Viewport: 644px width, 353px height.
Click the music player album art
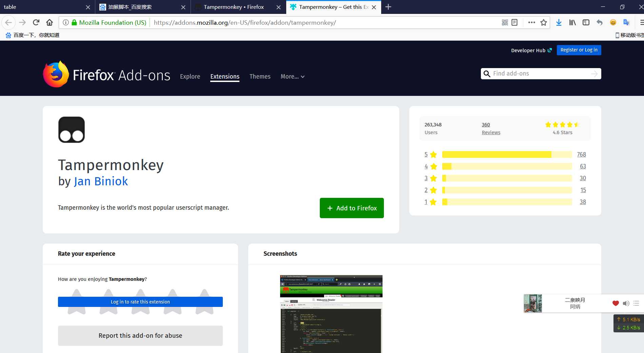[533, 303]
